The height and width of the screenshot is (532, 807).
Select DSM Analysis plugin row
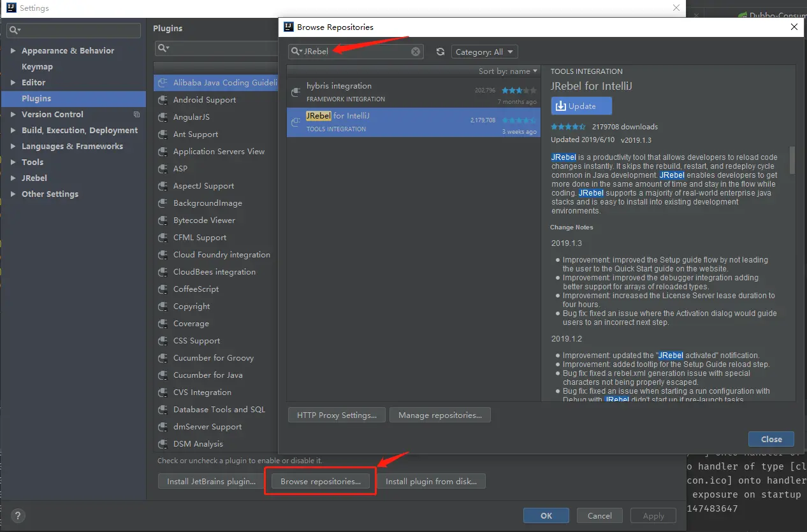(x=215, y=444)
